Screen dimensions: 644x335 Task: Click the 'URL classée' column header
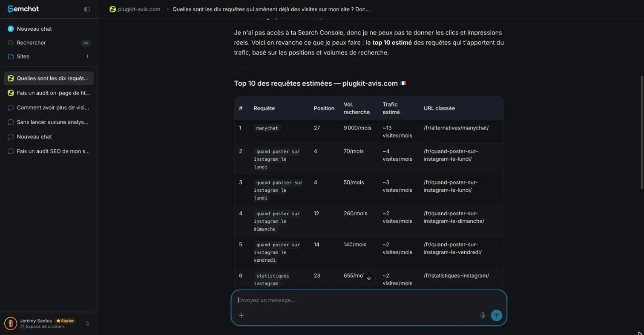coord(439,108)
